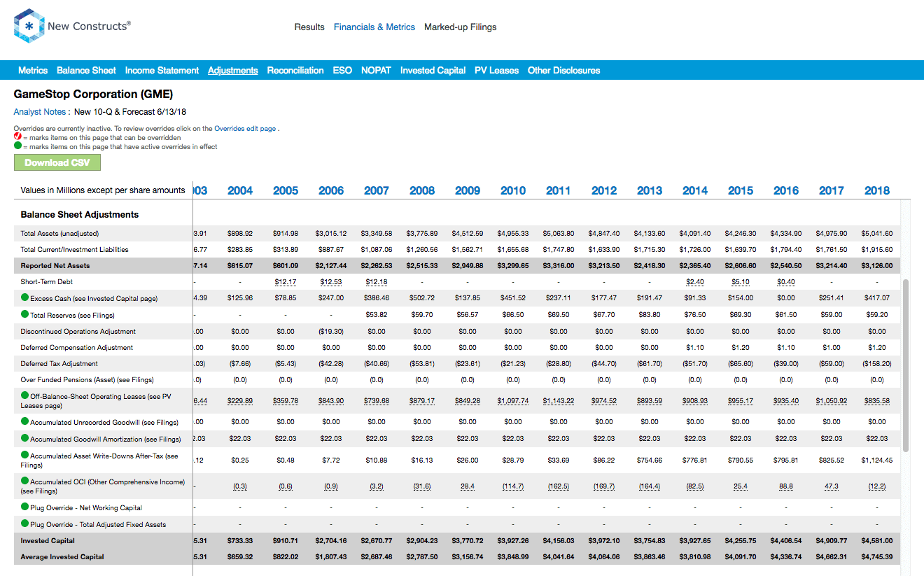Open Financials & Metrics section
The width and height of the screenshot is (924, 576).
[x=374, y=27]
